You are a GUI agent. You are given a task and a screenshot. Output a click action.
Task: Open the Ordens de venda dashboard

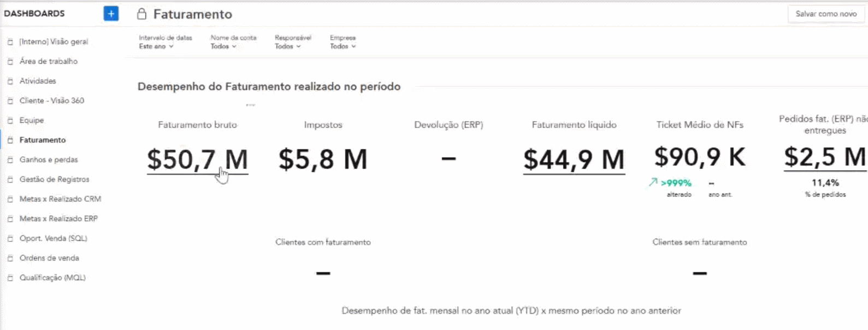coord(49,258)
